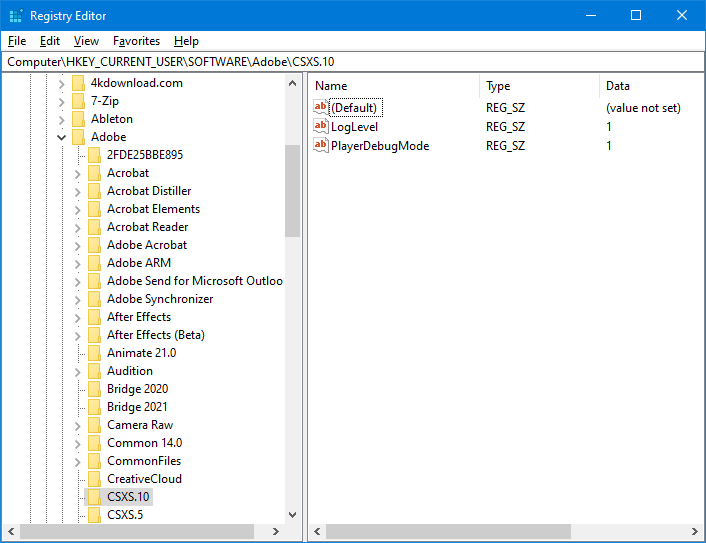Select the PlayerDebugMode value name

click(x=380, y=146)
